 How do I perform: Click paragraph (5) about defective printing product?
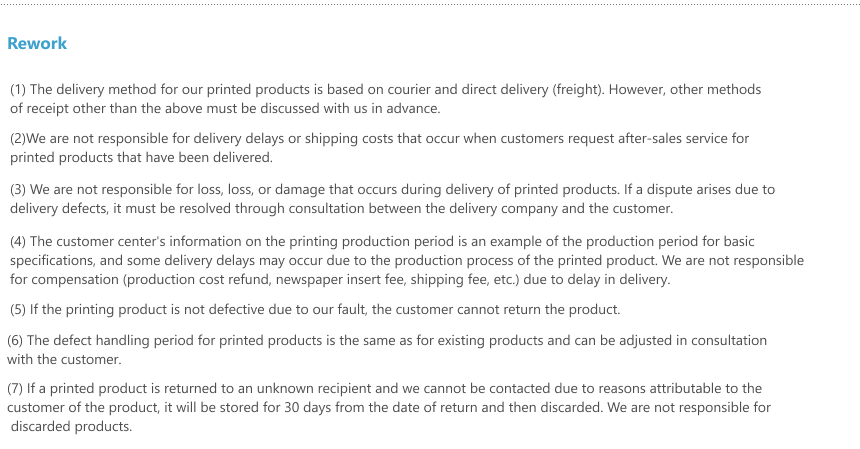pyautogui.click(x=315, y=310)
